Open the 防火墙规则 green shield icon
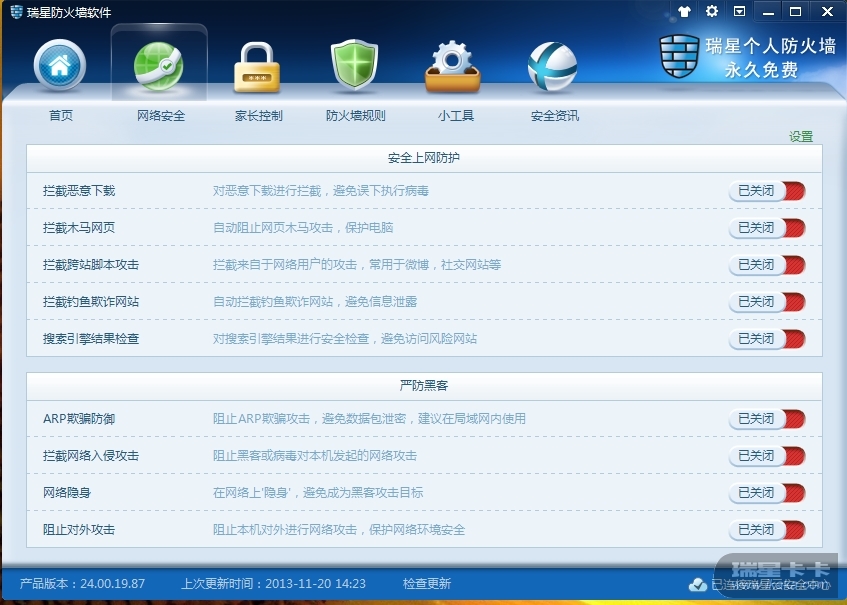This screenshot has width=847, height=605. coord(354,64)
